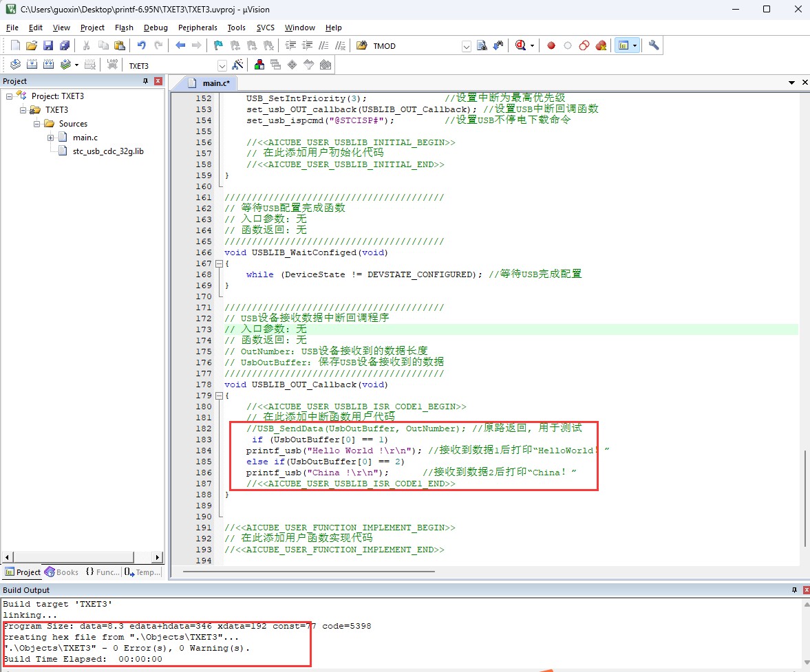Viewport: 810px width, 672px height.
Task: Open Configuration with the wrench icon
Action: tap(654, 45)
